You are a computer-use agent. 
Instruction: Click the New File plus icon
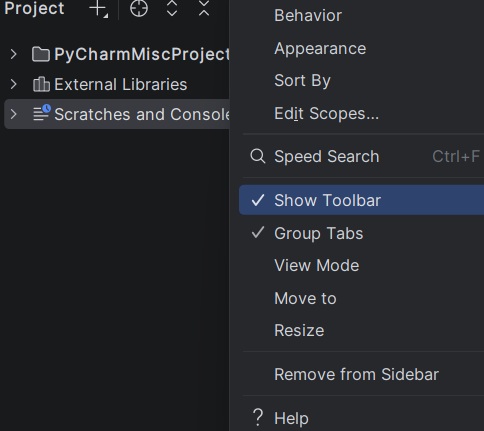pos(98,9)
